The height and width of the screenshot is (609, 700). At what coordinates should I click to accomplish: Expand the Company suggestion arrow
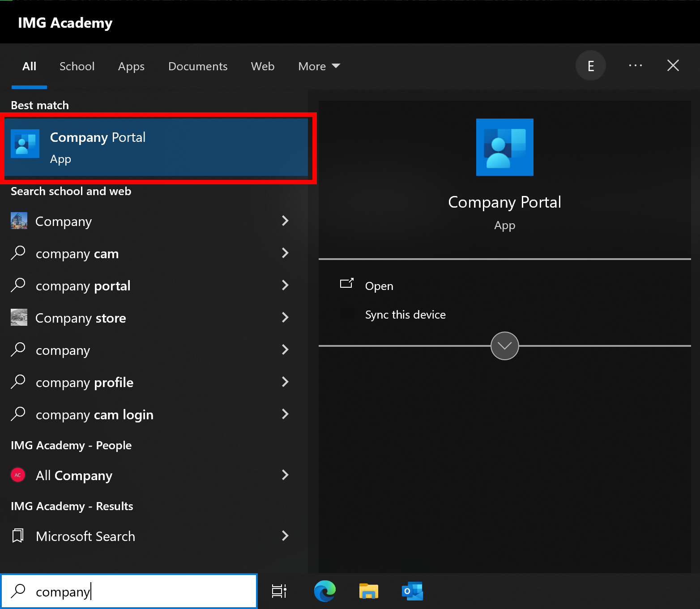pos(285,221)
